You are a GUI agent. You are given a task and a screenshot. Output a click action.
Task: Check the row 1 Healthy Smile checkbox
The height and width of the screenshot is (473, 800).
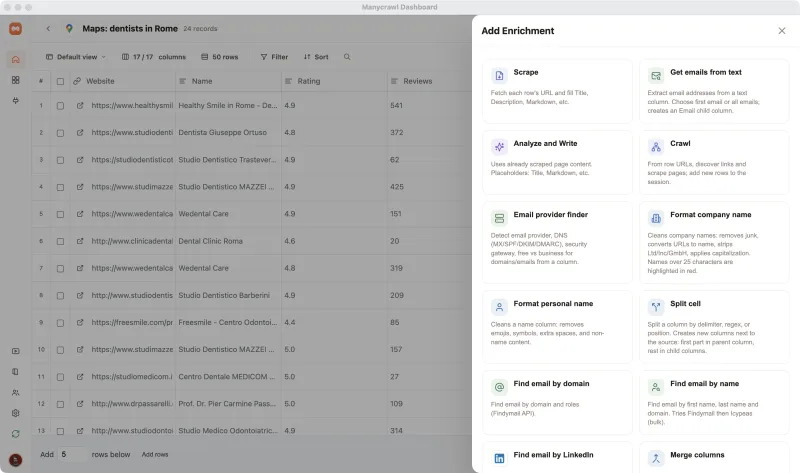point(60,106)
